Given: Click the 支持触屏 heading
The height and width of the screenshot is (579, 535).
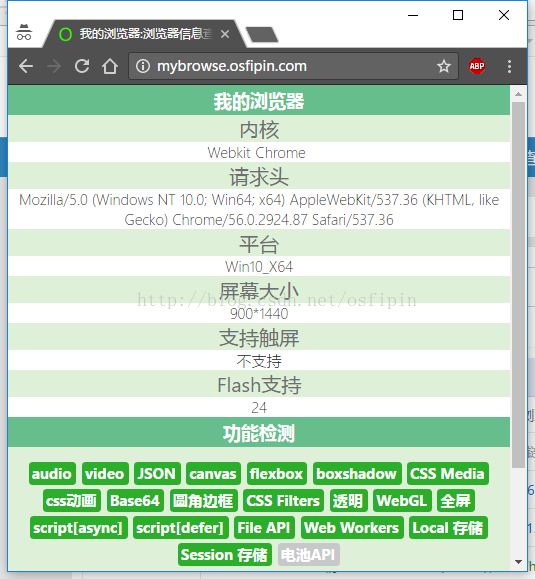Looking at the screenshot, I should (259, 338).
